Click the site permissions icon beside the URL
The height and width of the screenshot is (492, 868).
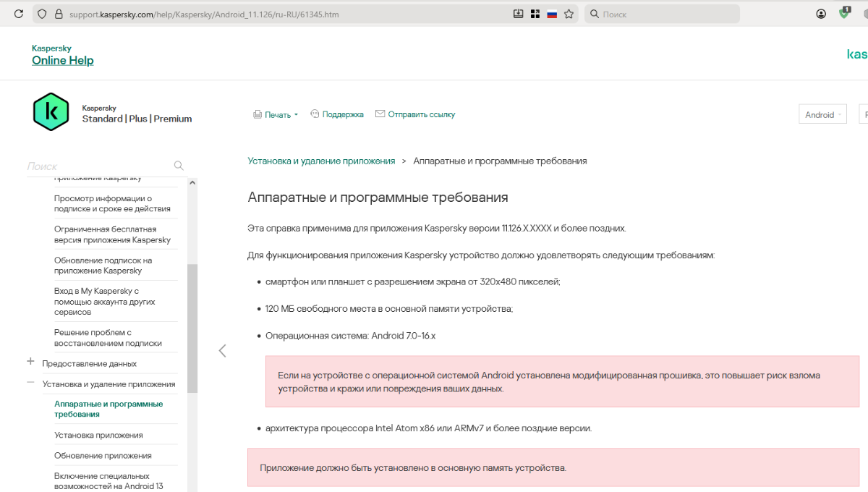(59, 14)
